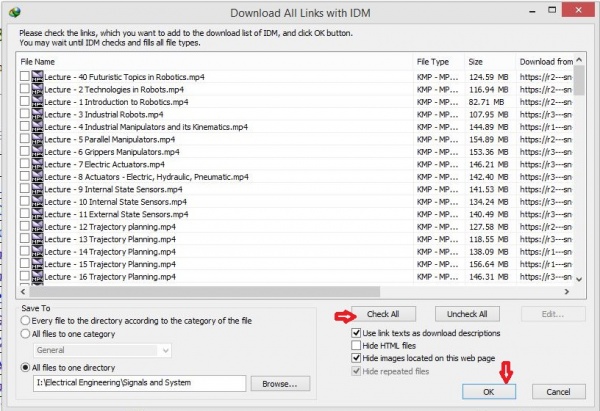Click the file icon of Lecture - 6 Grippers Manipulators
Screen dimensions: 600x411
tap(38, 152)
